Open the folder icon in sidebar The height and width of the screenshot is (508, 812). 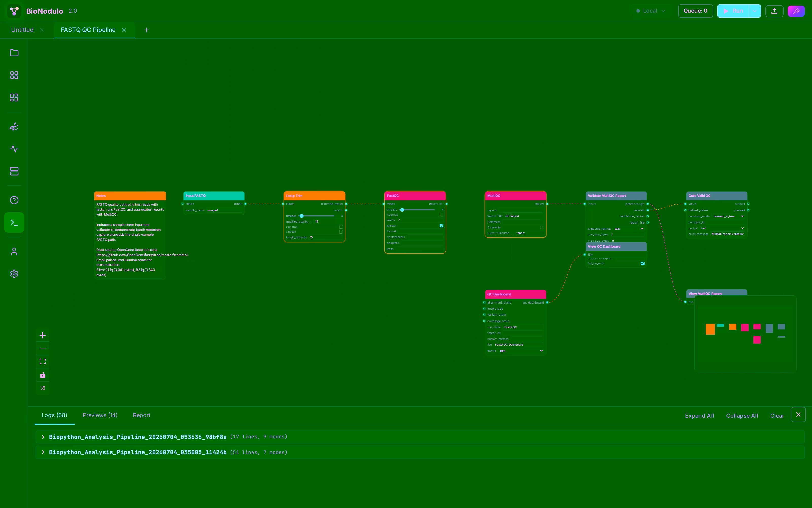14,53
